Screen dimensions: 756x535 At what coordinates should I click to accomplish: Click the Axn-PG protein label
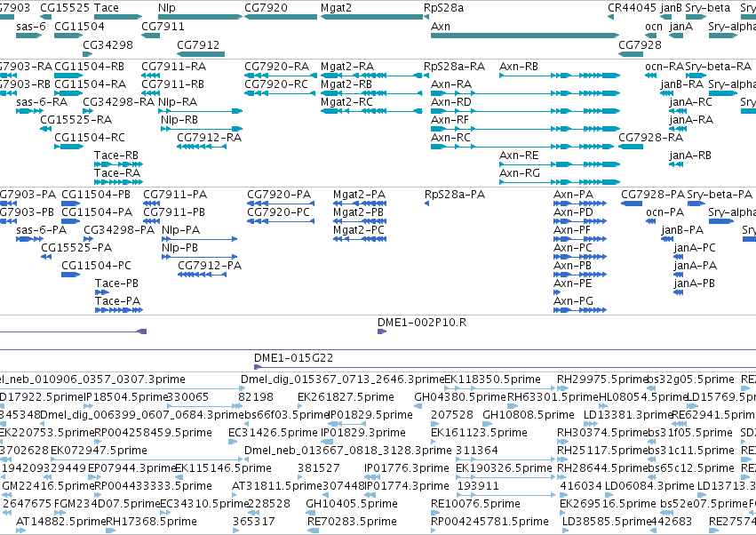click(x=573, y=301)
